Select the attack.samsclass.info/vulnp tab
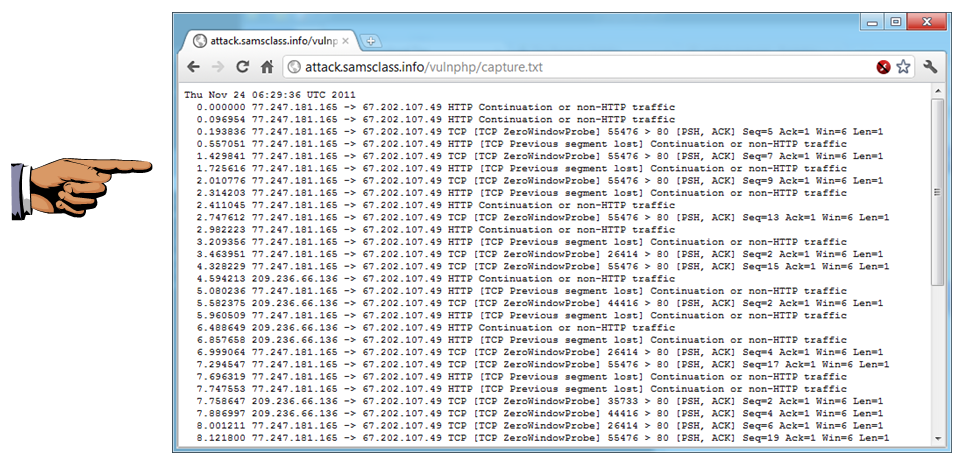This screenshot has width=964, height=468. [x=271, y=41]
